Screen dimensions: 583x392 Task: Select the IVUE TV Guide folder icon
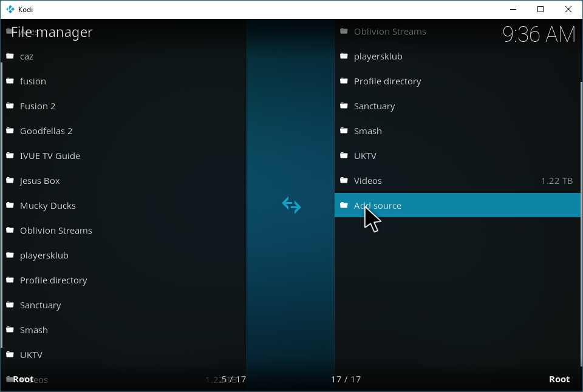[10, 156]
